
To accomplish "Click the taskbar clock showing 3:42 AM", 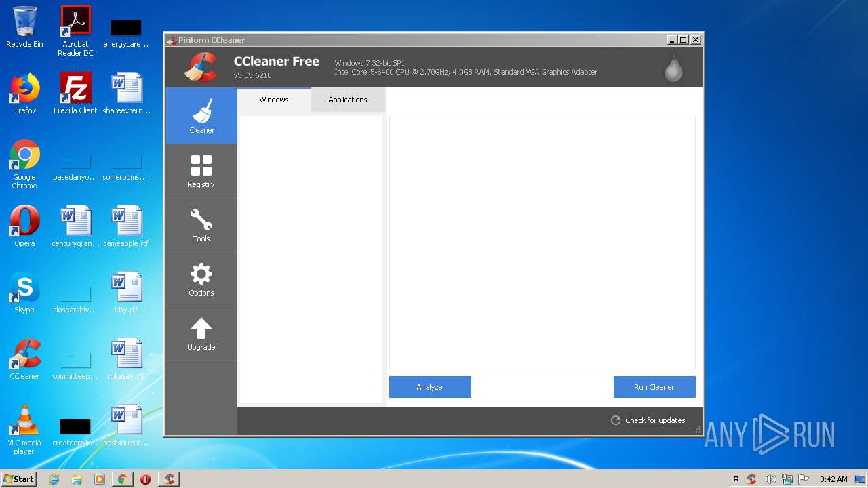I will pyautogui.click(x=833, y=479).
